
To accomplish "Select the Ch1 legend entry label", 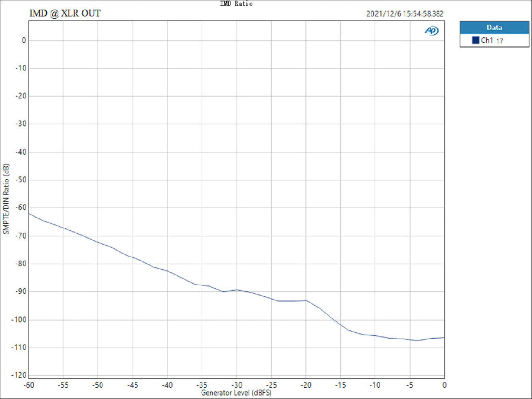I will click(x=487, y=40).
